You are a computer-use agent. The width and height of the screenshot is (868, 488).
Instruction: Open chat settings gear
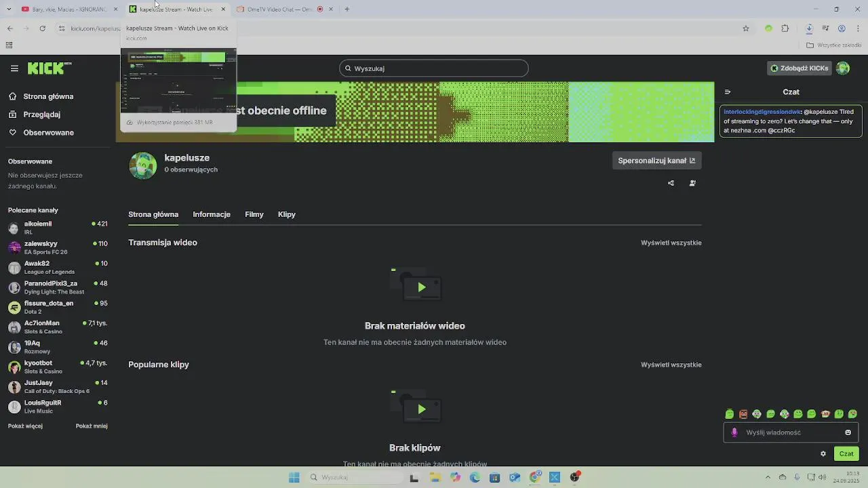[823, 454]
